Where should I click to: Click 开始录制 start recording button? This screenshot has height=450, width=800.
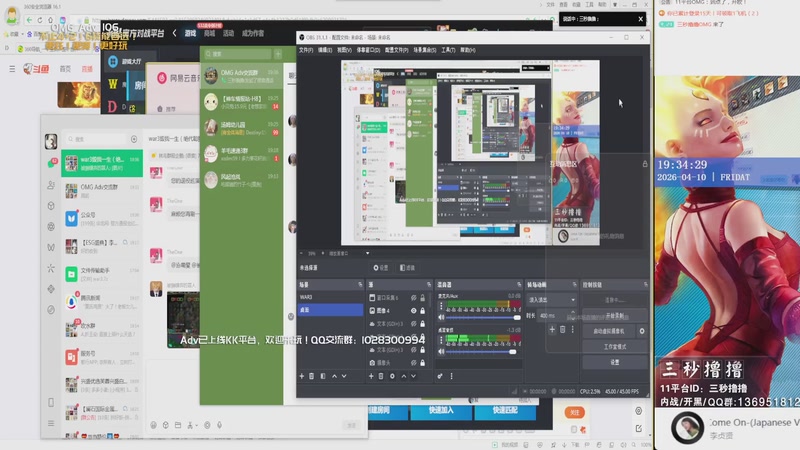tap(615, 316)
